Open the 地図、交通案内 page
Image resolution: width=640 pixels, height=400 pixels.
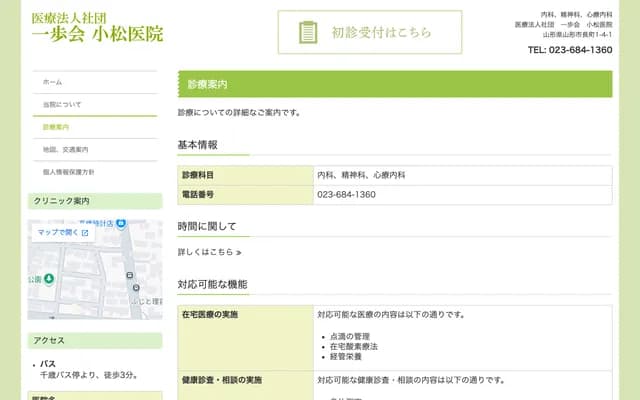click(64, 149)
